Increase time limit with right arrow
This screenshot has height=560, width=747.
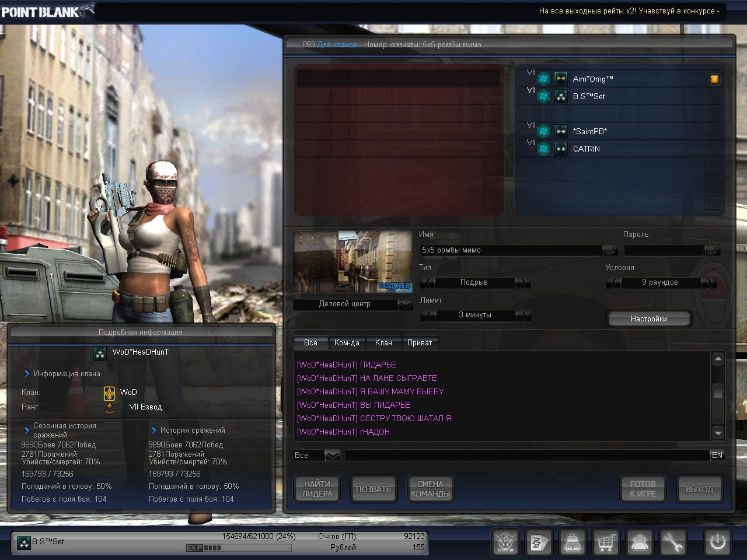pos(523,316)
